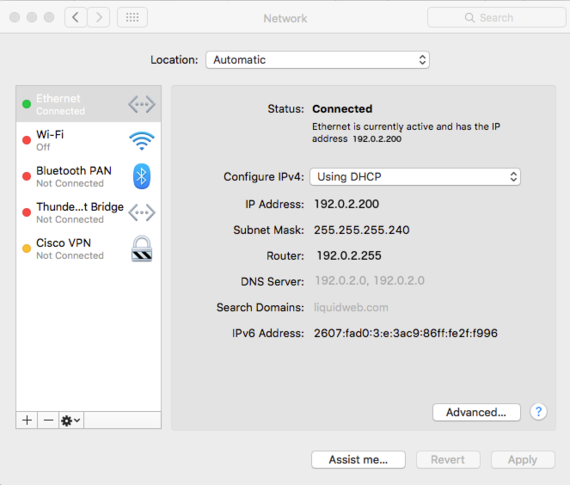The image size is (570, 485).
Task: Click the Subnet Mask value 255.255.255.240
Action: (362, 230)
